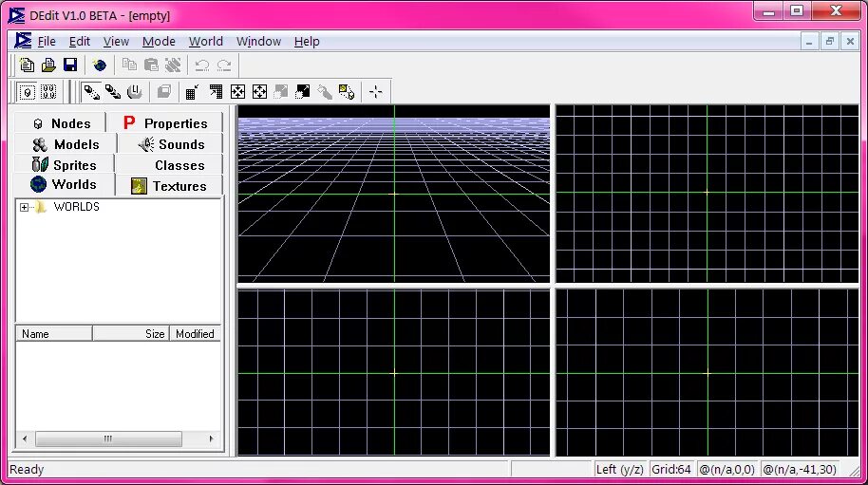Image resolution: width=868 pixels, height=485 pixels.
Task: Switch to the Sounds tab
Action: [x=171, y=144]
